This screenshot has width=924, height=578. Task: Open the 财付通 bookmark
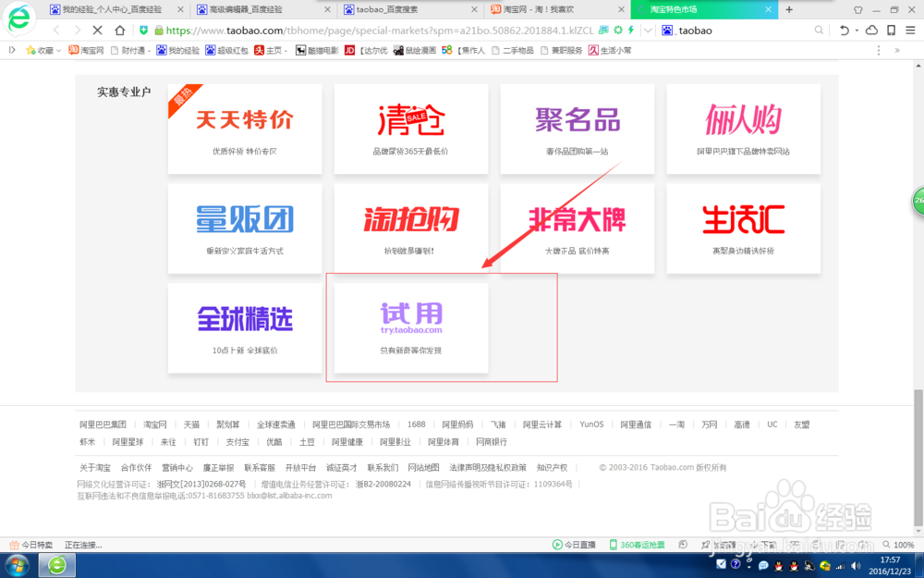[x=130, y=51]
